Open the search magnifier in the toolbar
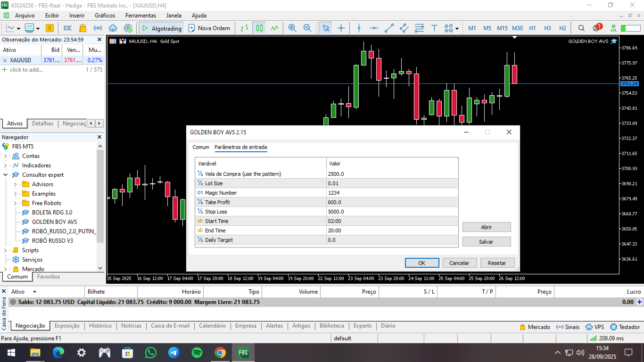 click(x=581, y=28)
